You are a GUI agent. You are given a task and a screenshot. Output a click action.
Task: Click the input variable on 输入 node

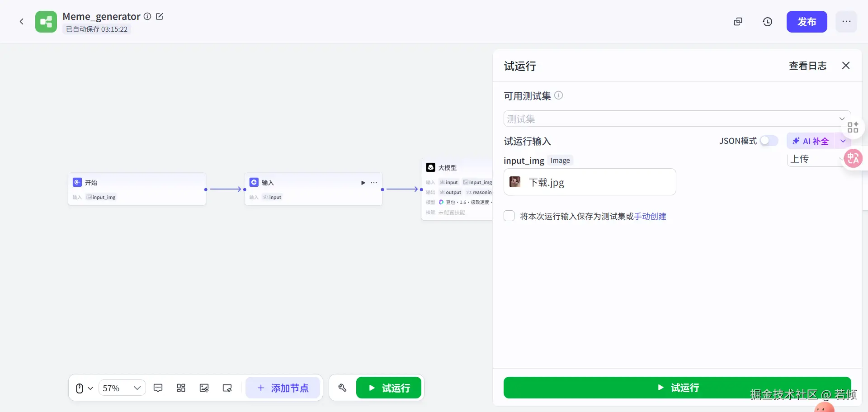(272, 197)
